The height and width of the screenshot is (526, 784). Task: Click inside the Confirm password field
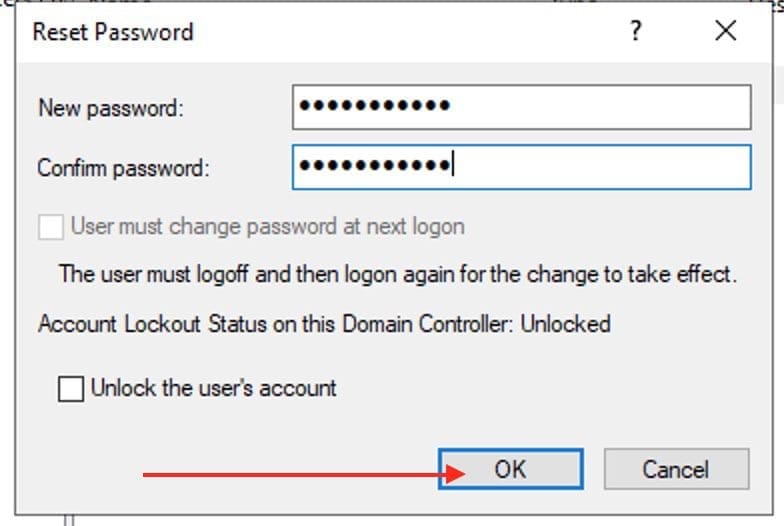(600, 167)
